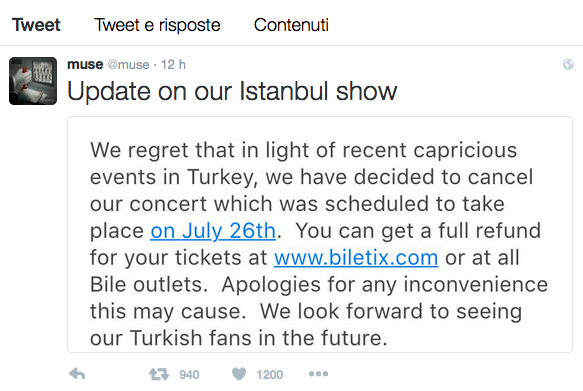Expand the attached cancellation statement image
Image resolution: width=583 pixels, height=391 pixels.
click(320, 235)
